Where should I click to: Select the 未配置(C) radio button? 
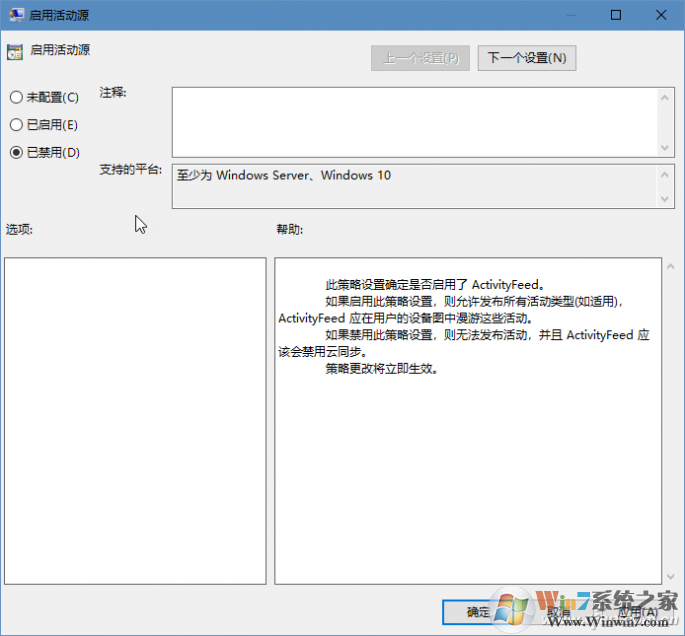tap(44, 97)
